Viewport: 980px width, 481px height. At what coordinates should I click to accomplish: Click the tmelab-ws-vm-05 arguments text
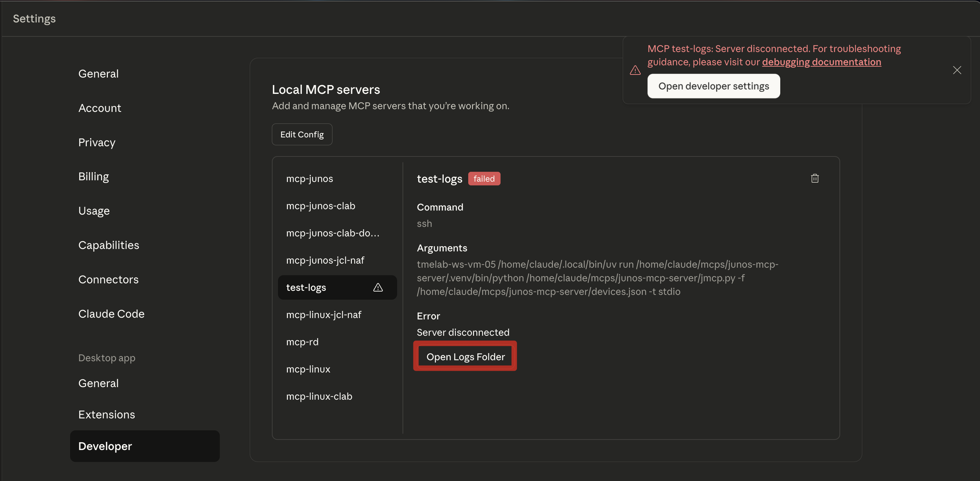pyautogui.click(x=597, y=278)
